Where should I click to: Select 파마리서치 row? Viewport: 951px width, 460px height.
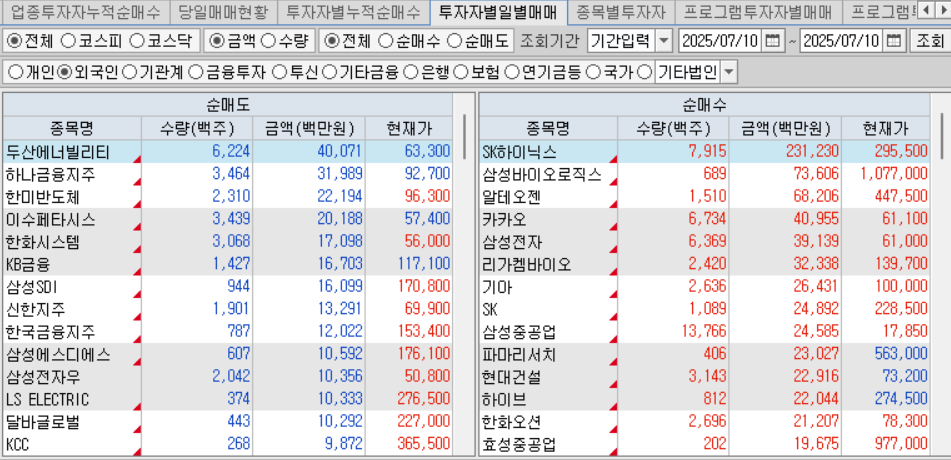click(704, 354)
